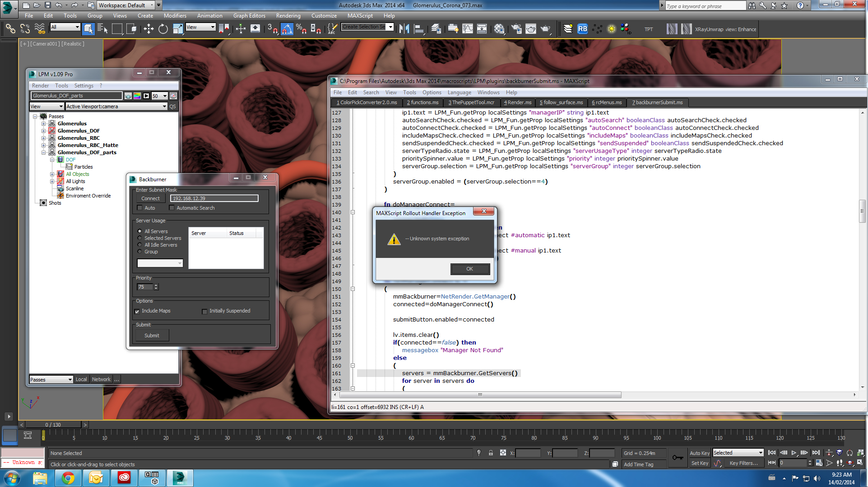Click the RB toolbar icon

point(582,29)
